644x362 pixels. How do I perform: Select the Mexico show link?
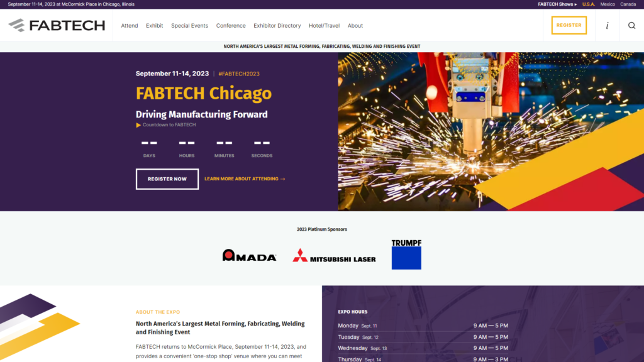click(608, 4)
